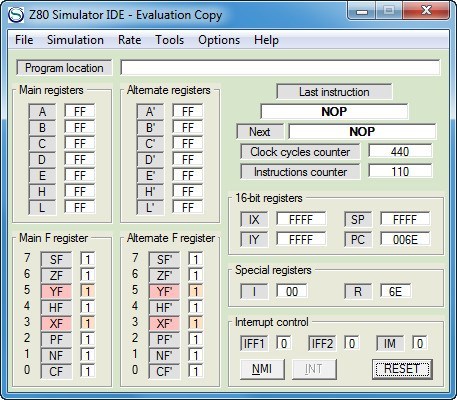Screen dimensions: 457x400
Task: Toggle the main YF flag bit value
Action: 88,291
